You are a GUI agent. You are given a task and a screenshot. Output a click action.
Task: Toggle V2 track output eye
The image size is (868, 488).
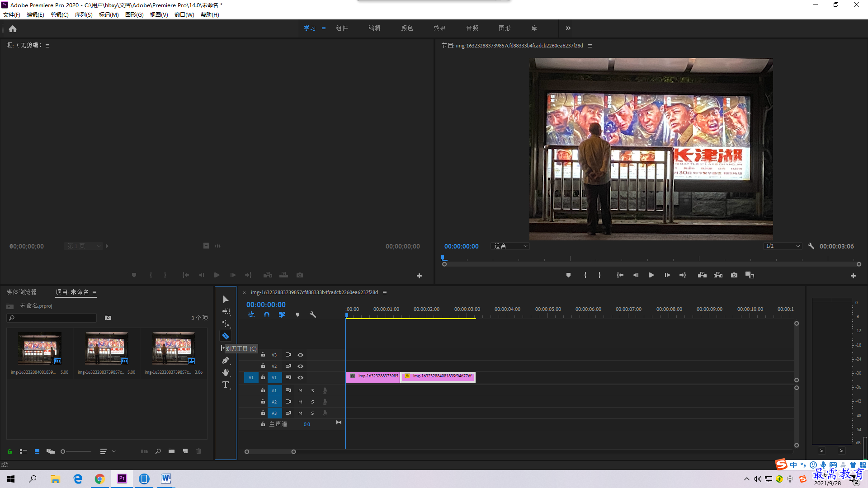click(300, 366)
